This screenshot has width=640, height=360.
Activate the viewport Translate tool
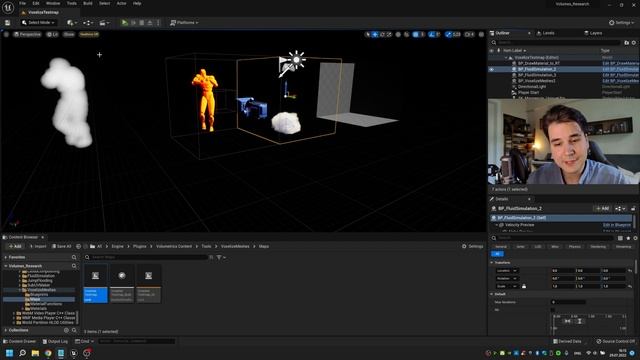375,35
